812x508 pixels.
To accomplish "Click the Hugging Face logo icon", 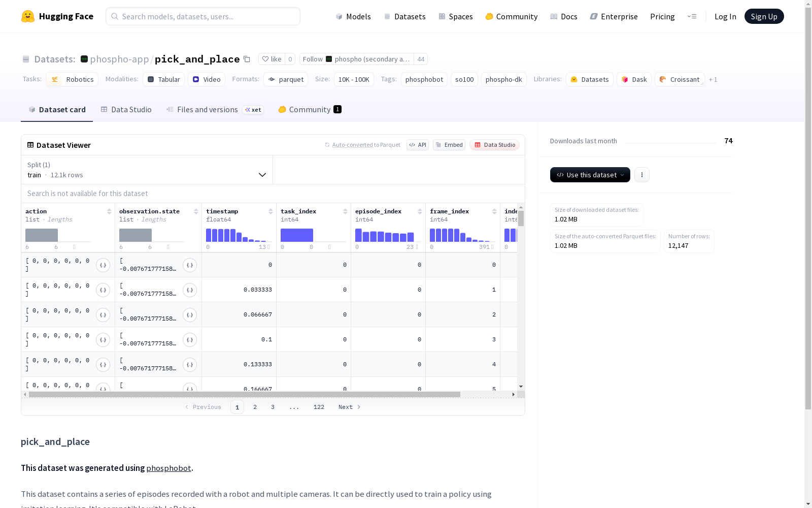I will (28, 16).
